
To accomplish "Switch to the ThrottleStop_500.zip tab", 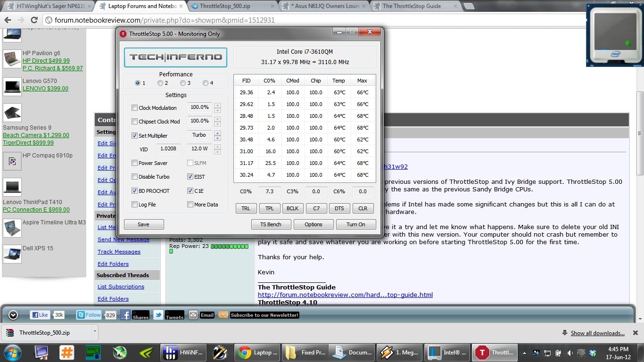I will 232,6.
